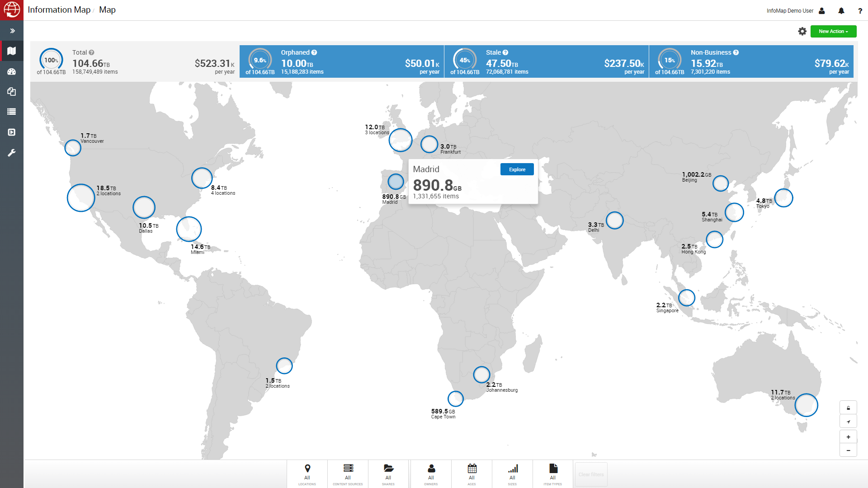The width and height of the screenshot is (868, 488).
Task: Toggle the Stale data summary tile
Action: coord(546,61)
